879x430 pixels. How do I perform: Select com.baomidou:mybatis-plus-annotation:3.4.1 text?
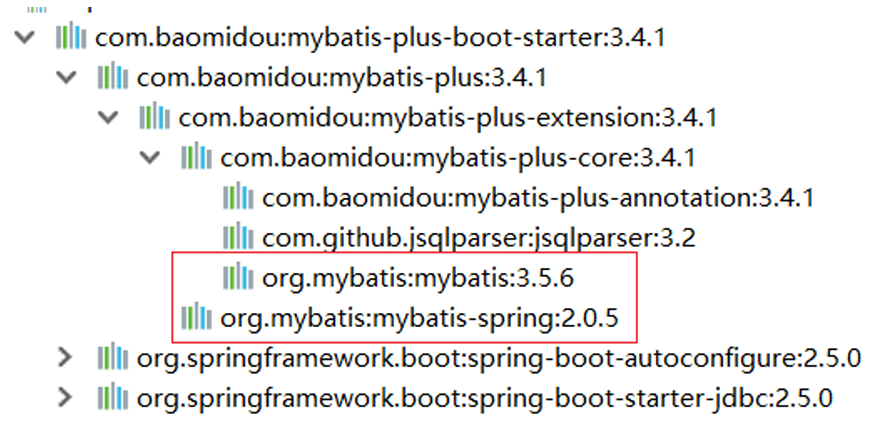click(538, 198)
